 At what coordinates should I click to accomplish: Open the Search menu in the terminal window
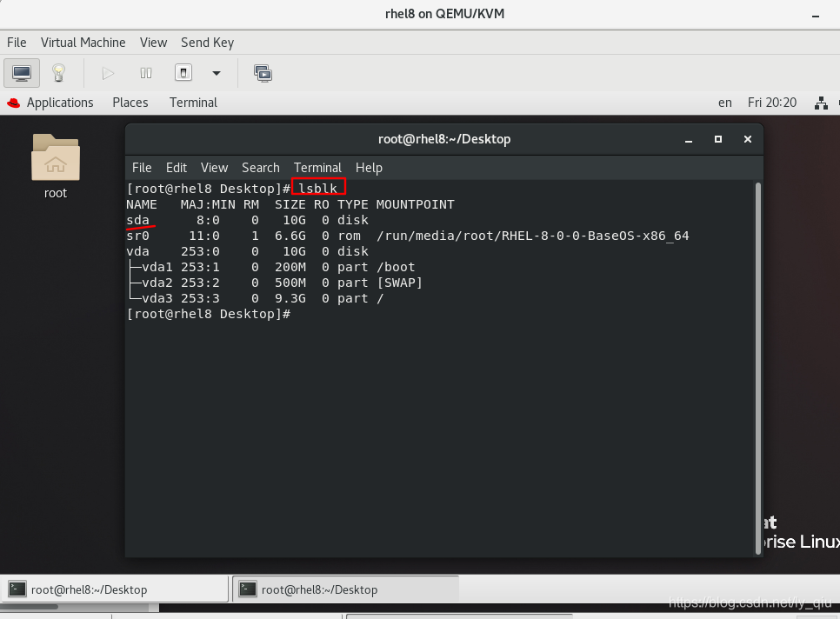[260, 167]
